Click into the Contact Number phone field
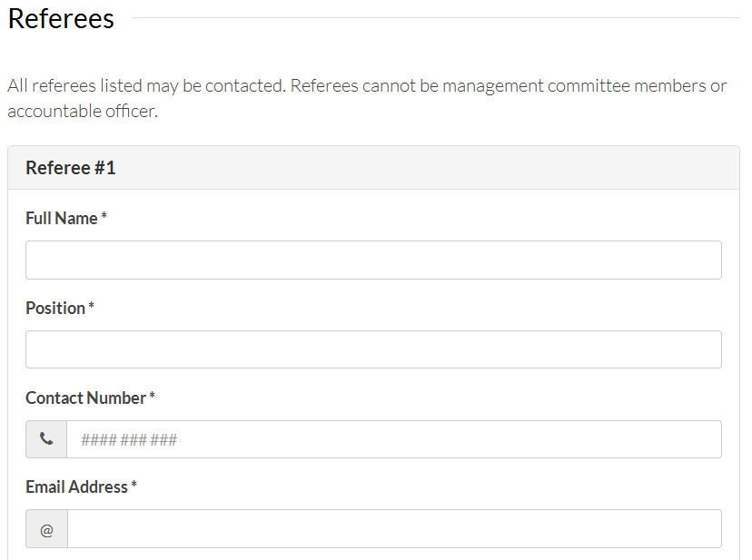752x560 pixels. [x=394, y=439]
